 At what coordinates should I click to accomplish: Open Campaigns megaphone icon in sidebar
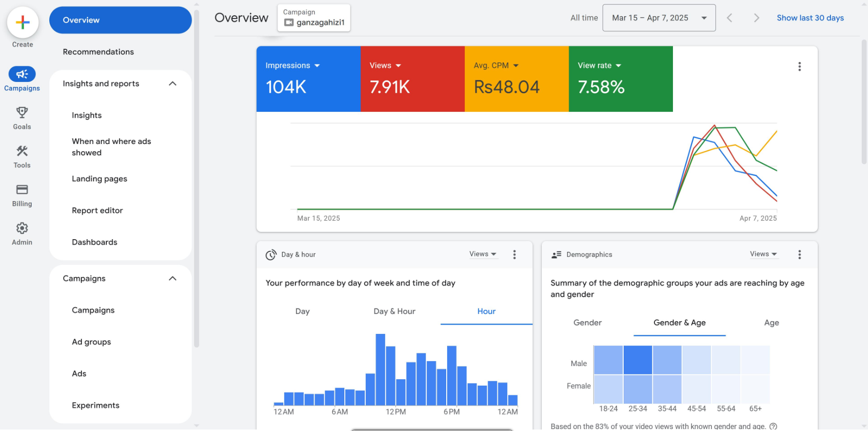click(22, 74)
